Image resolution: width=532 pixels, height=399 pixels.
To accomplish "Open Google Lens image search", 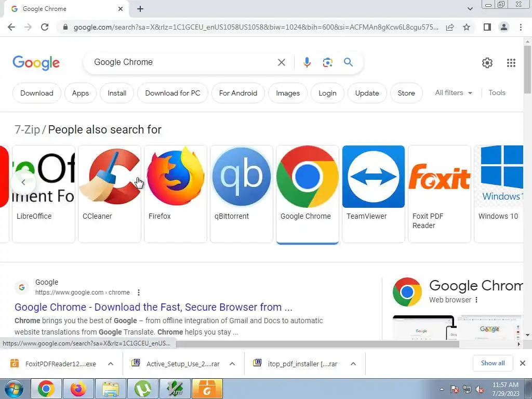I will coord(327,62).
